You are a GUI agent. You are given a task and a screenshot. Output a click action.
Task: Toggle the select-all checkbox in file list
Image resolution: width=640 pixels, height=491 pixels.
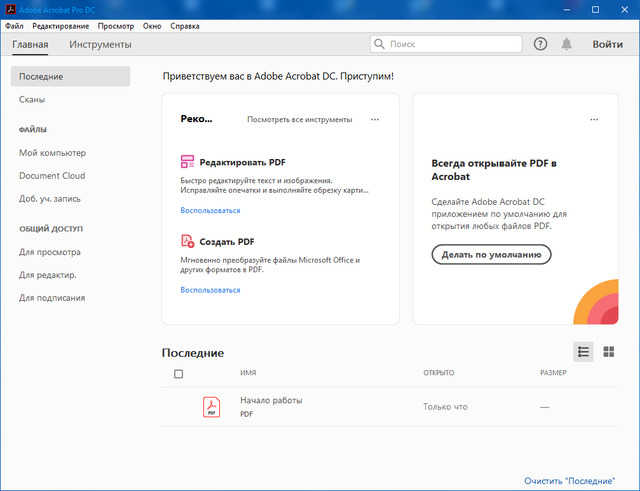[x=179, y=374]
